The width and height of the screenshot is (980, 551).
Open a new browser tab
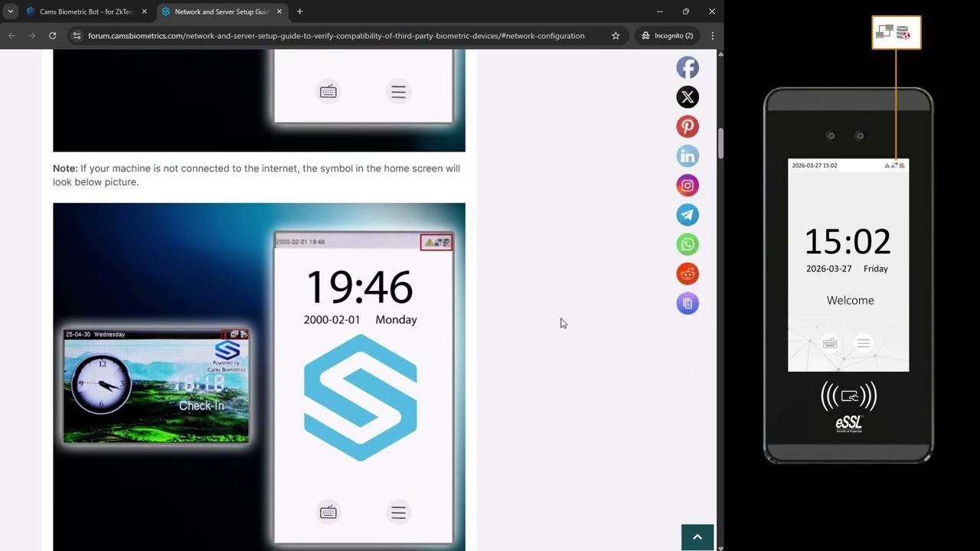pyautogui.click(x=299, y=11)
